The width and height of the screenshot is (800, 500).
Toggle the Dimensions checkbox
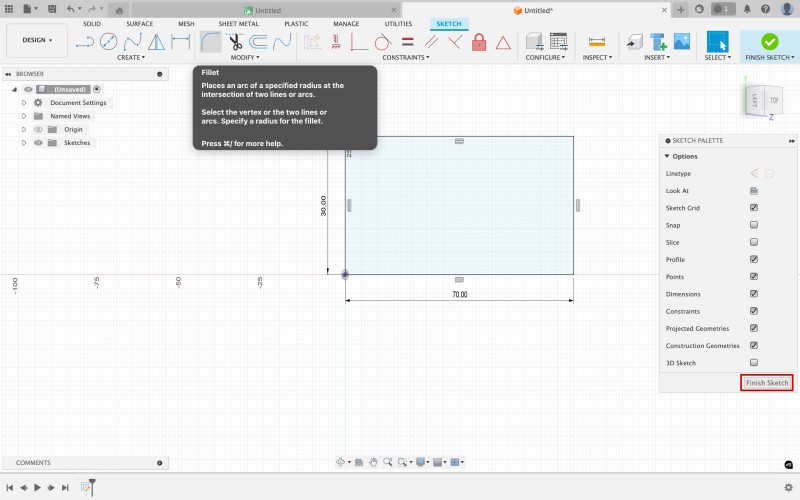click(x=754, y=294)
